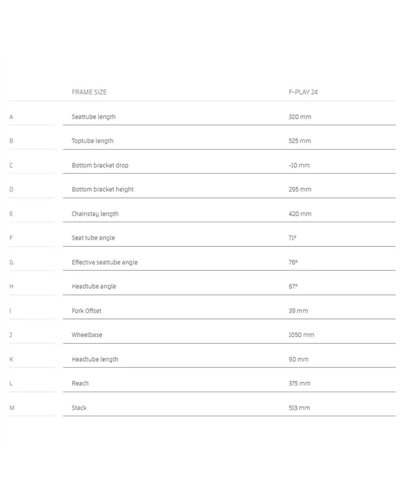Click the Effective seattube angle label

coord(105,262)
